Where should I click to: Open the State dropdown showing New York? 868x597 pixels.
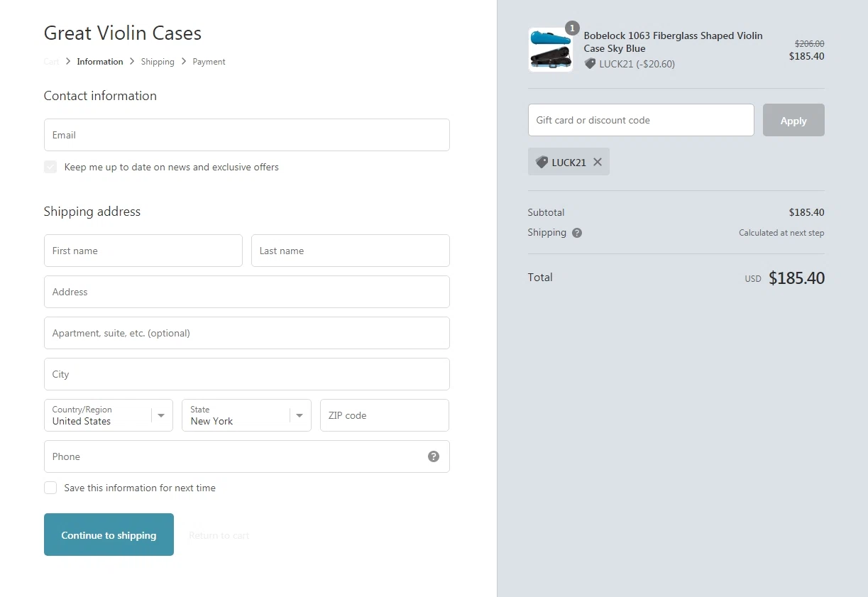(247, 415)
